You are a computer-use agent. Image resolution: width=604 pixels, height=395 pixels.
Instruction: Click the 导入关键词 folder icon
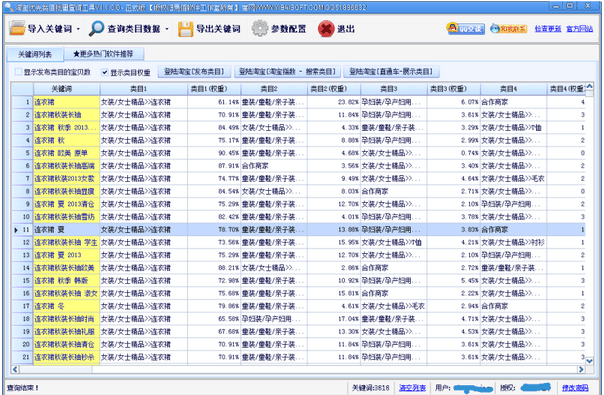click(17, 28)
